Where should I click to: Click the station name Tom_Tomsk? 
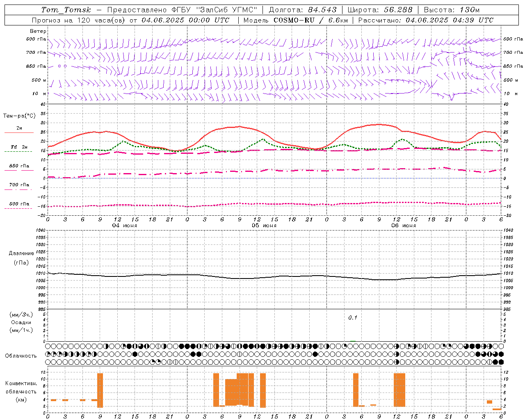(66, 10)
